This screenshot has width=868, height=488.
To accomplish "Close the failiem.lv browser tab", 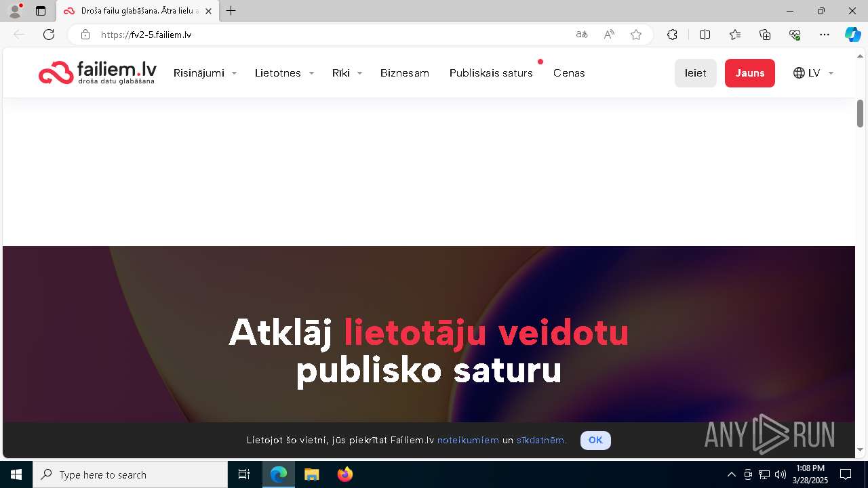I will tap(208, 11).
